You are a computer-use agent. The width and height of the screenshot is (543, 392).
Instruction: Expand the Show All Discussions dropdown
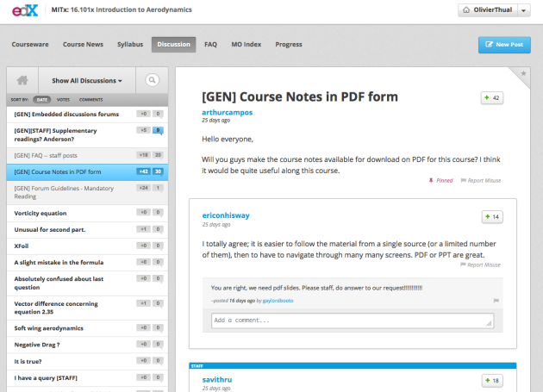click(86, 80)
